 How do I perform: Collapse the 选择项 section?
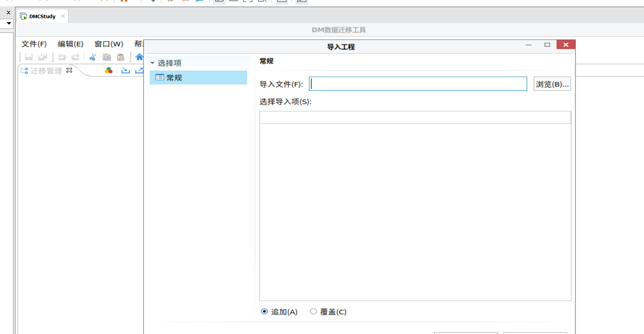pos(152,63)
